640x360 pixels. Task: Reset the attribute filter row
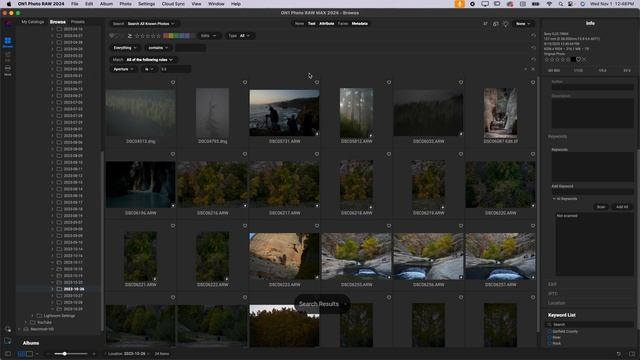tap(533, 36)
